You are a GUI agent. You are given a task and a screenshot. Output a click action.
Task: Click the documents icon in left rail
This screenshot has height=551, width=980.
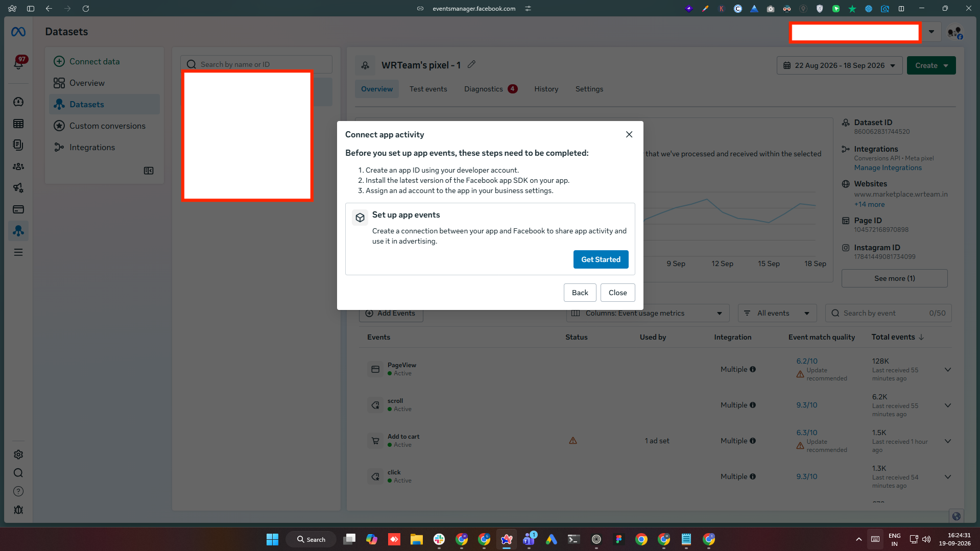pyautogui.click(x=18, y=145)
